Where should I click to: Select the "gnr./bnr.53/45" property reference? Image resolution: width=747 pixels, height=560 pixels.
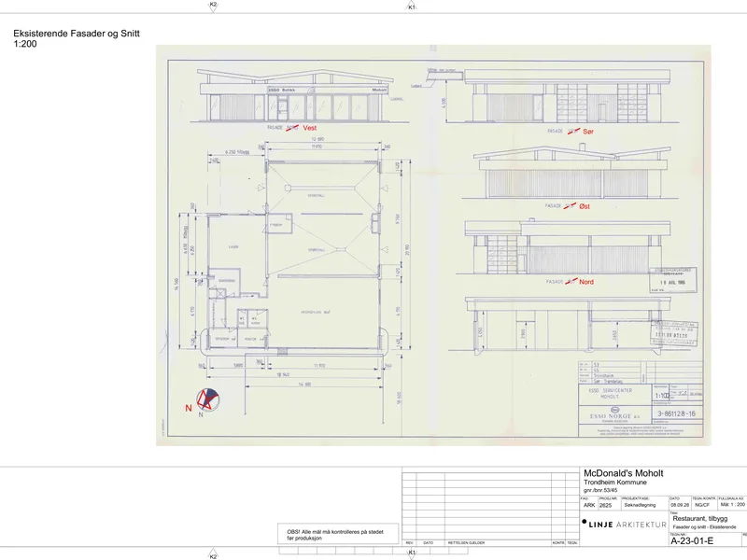click(600, 490)
